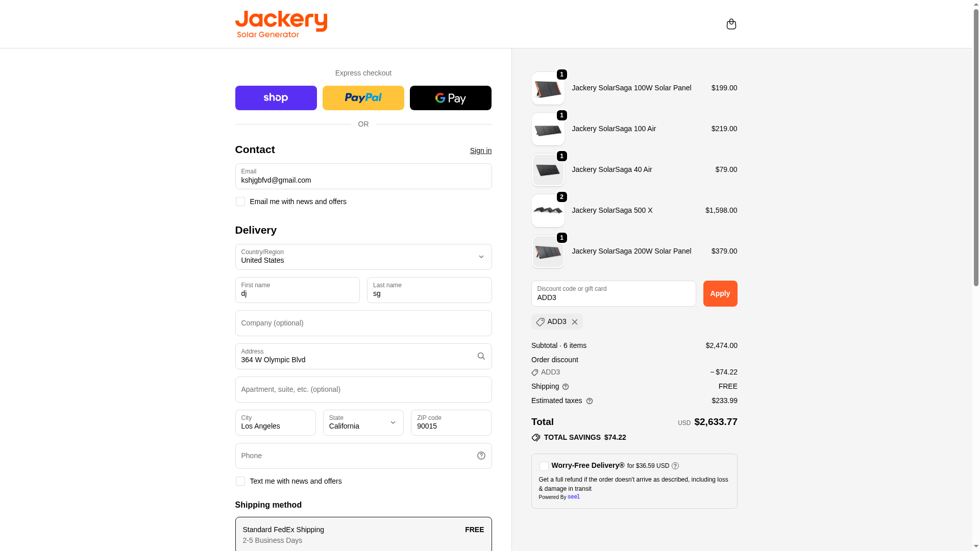Click the Sign in link
Viewport: 980px width, 551px height.
480,151
